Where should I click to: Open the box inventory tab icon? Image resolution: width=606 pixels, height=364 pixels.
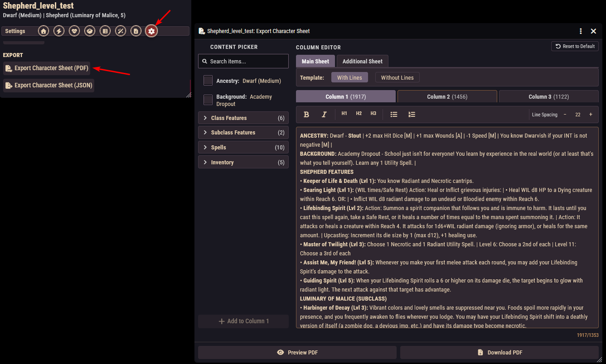[x=90, y=31]
